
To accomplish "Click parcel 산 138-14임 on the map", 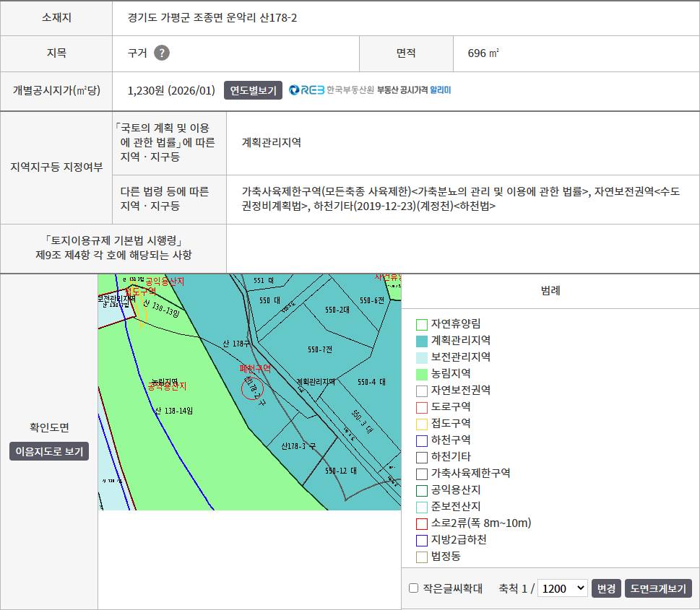I will (x=173, y=411).
